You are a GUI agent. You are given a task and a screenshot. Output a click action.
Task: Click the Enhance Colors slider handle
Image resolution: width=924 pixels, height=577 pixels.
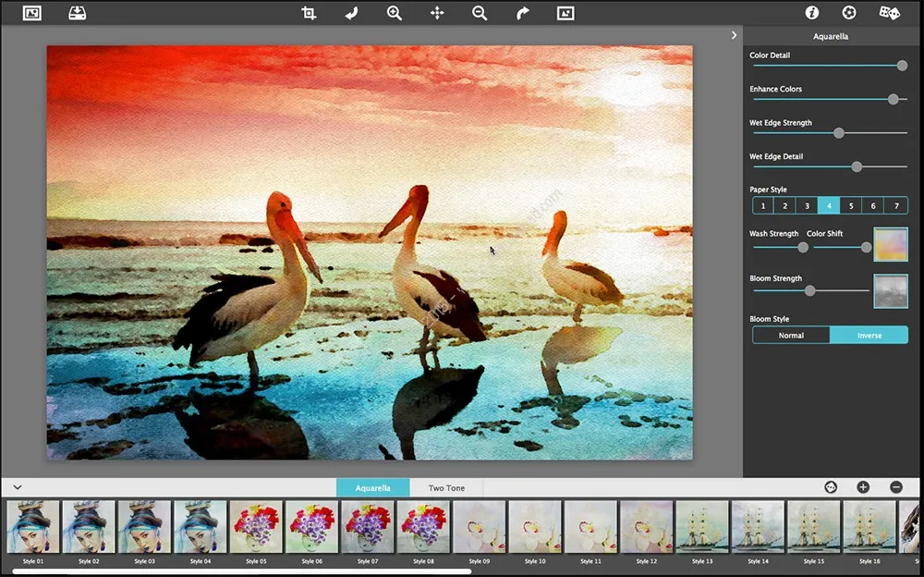click(x=894, y=100)
